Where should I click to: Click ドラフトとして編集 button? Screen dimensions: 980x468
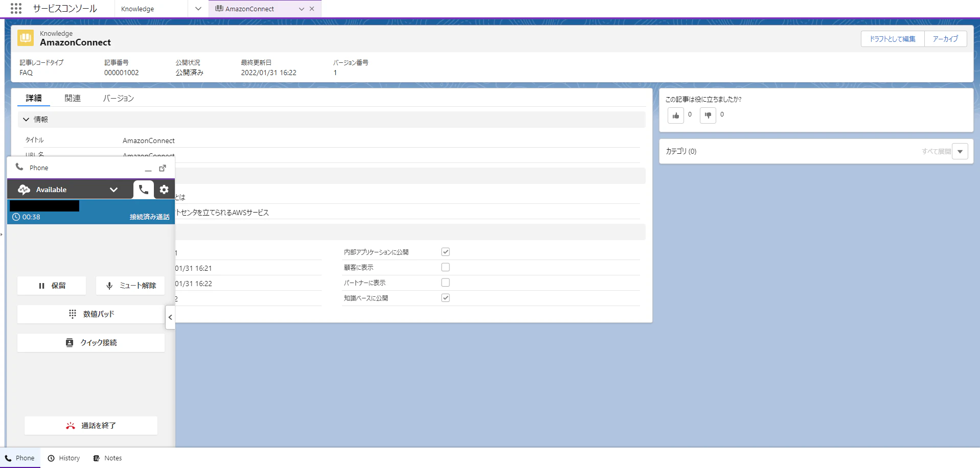click(893, 39)
